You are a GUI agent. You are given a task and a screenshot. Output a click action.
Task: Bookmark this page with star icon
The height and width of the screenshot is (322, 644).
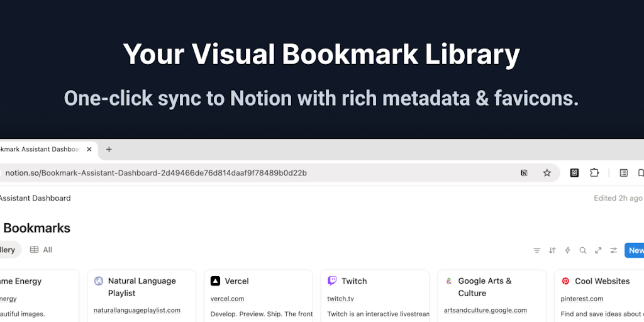point(547,173)
